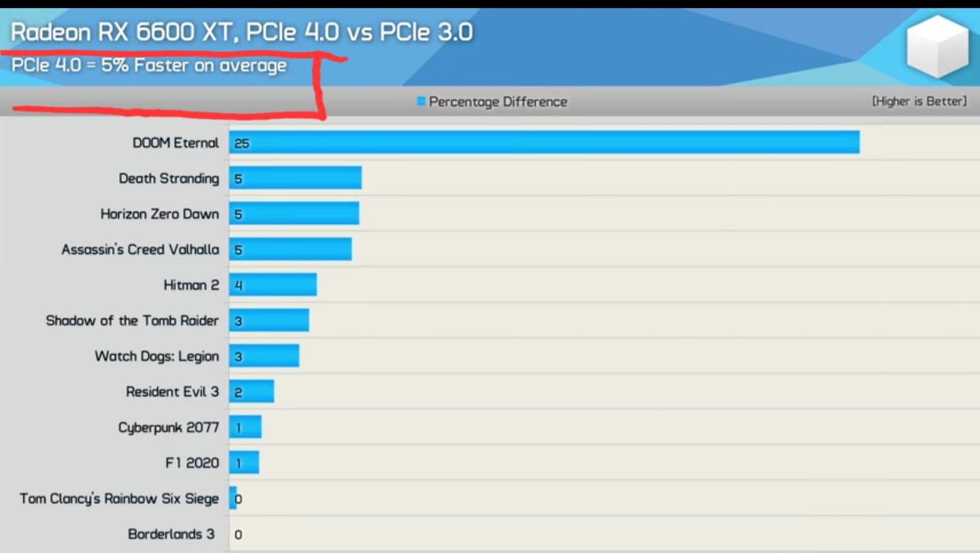Click the 'Resident Evil 3' label
The height and width of the screenshot is (553, 980).
click(172, 392)
